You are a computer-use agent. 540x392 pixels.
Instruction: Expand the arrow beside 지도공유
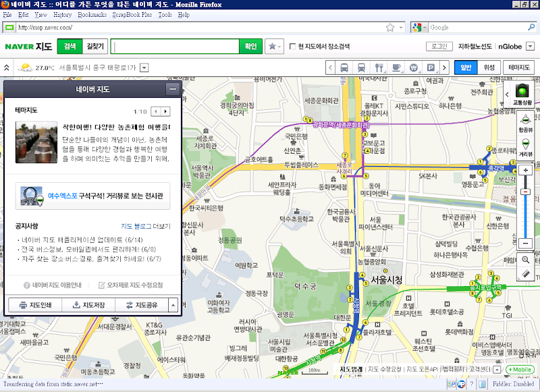tap(173, 305)
